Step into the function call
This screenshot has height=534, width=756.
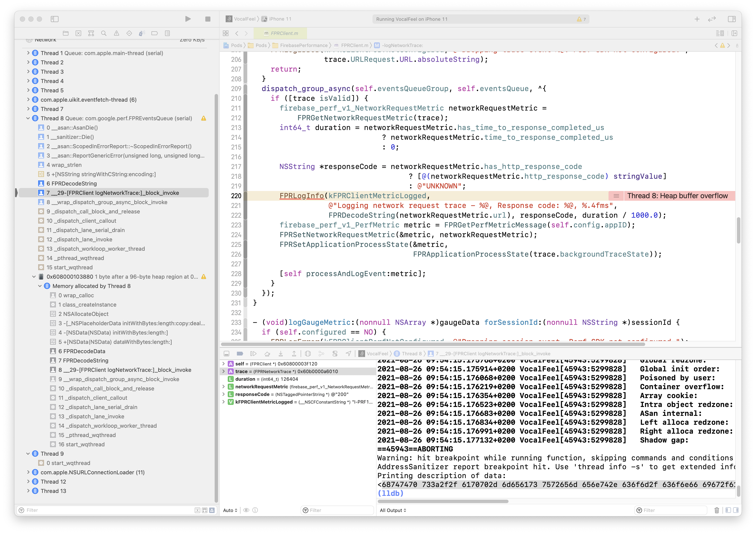click(x=281, y=353)
